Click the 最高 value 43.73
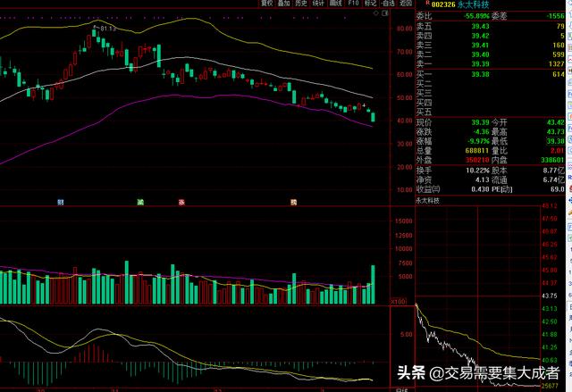 [x=556, y=132]
